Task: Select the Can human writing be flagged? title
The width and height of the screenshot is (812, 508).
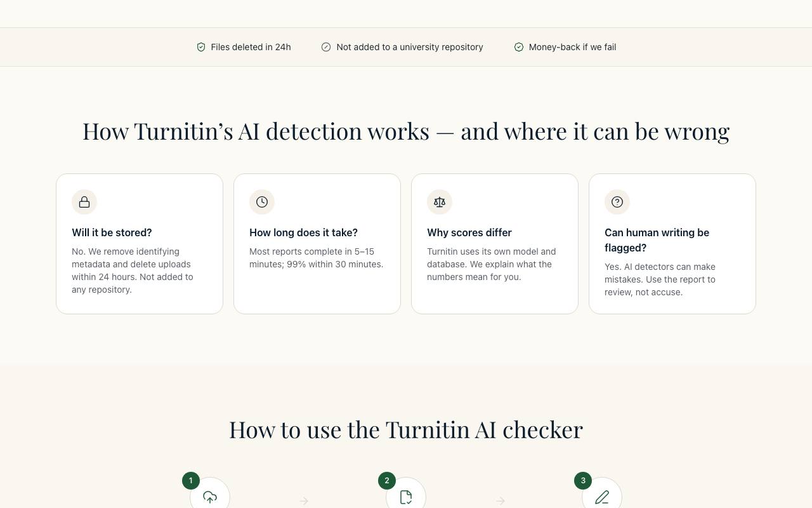Action: point(657,240)
